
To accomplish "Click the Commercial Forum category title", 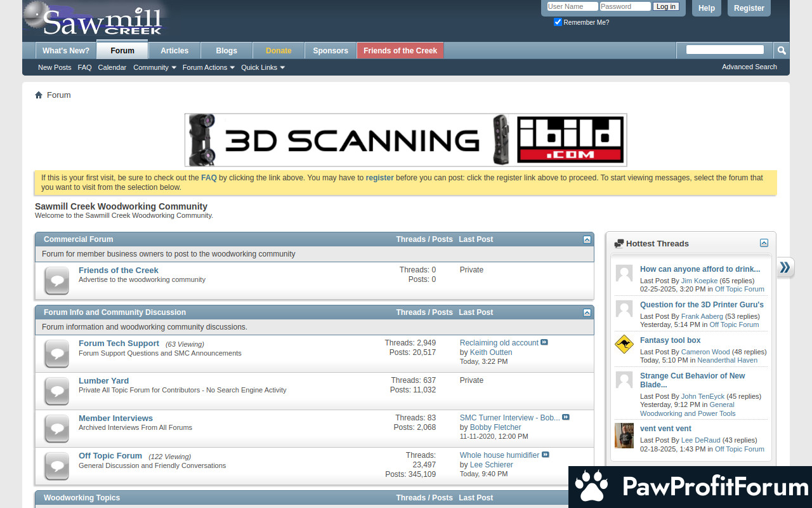I will tap(78, 239).
